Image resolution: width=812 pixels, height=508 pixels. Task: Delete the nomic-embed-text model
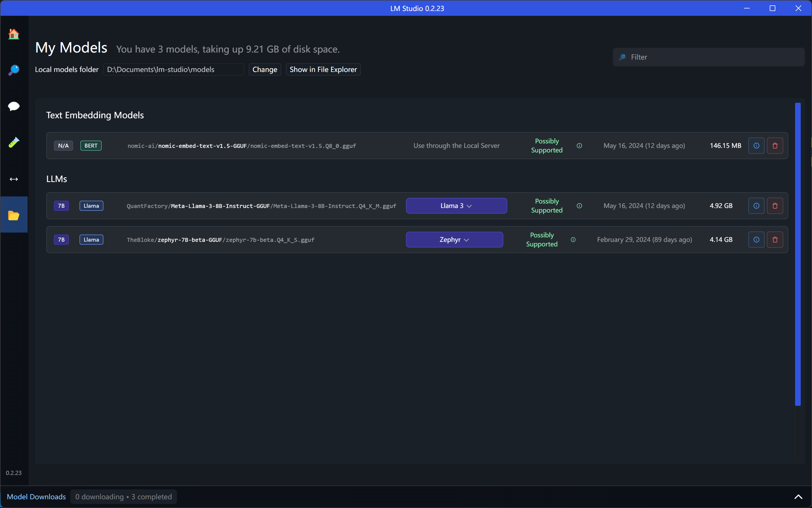(775, 145)
